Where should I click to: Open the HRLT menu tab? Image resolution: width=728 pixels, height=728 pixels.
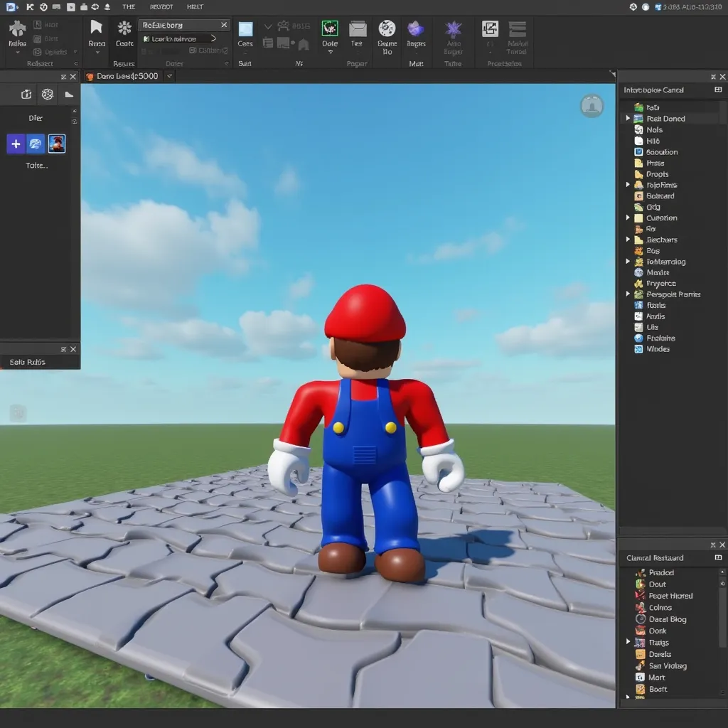click(195, 7)
